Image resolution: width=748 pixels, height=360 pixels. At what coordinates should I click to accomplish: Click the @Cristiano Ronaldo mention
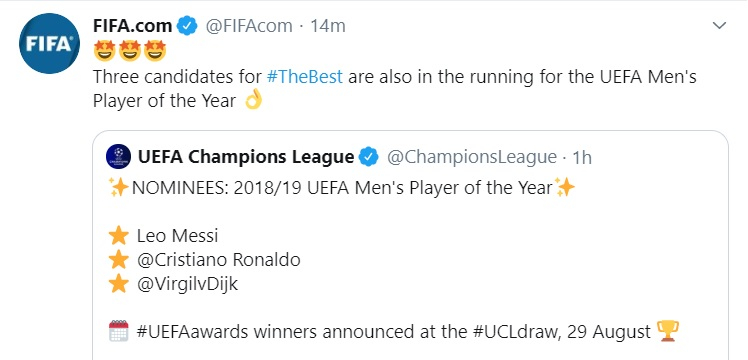(218, 260)
